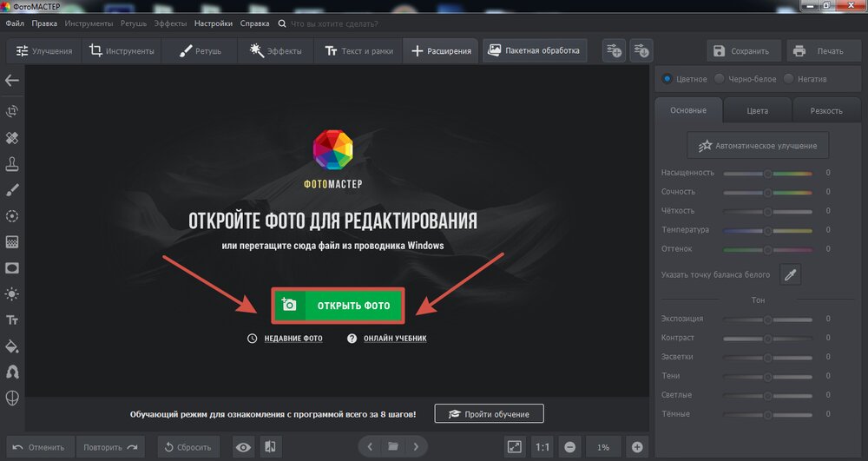Viewport: 868px width, 461px height.
Task: Select the stamp tool icon
Action: [11, 164]
